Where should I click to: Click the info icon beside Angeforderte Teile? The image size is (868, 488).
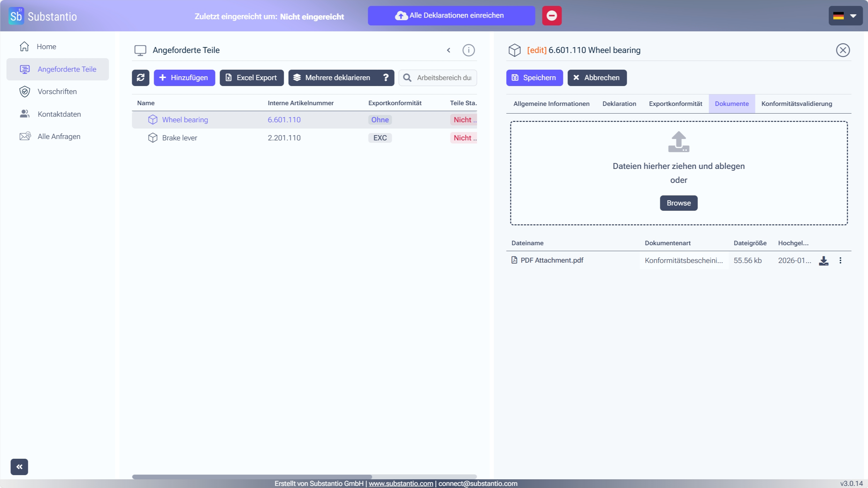click(x=468, y=50)
